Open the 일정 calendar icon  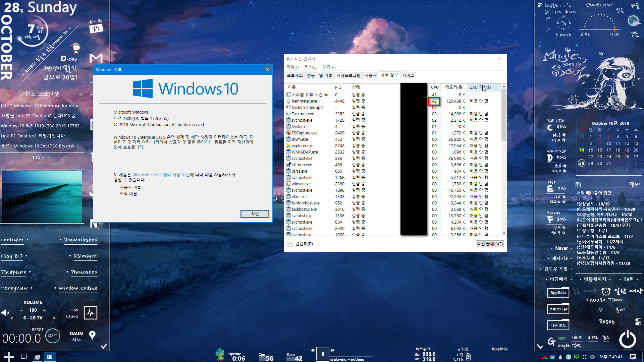click(x=96, y=26)
